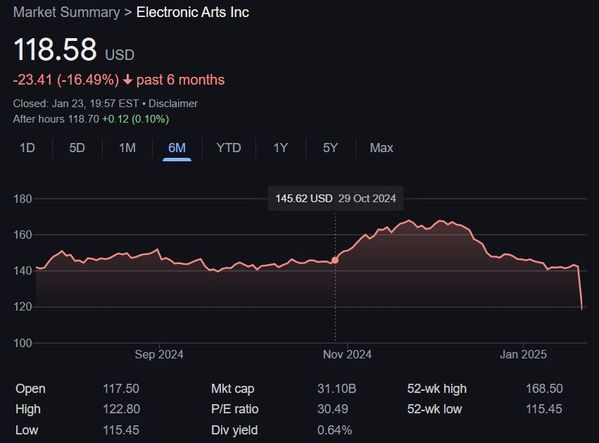Click the 29 Oct 2024 chart marker dot

pos(335,260)
